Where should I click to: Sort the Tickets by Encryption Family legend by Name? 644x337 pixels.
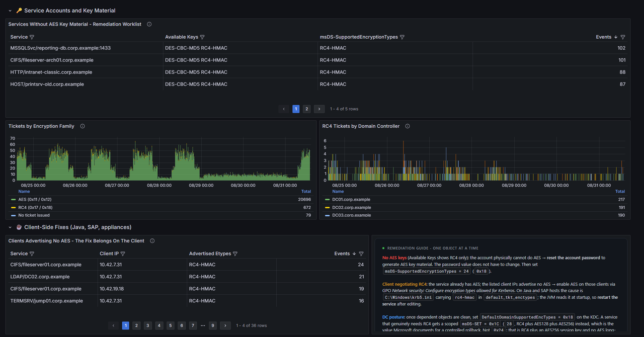pyautogui.click(x=24, y=192)
